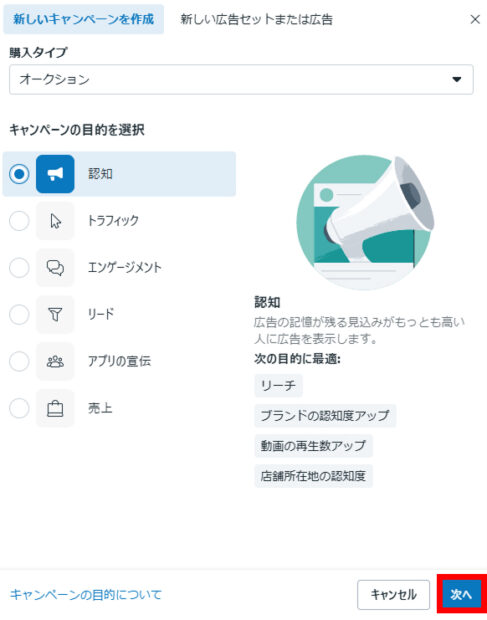Click the エンゲージメント label text
Image resolution: width=487 pixels, height=620 pixels.
click(125, 268)
